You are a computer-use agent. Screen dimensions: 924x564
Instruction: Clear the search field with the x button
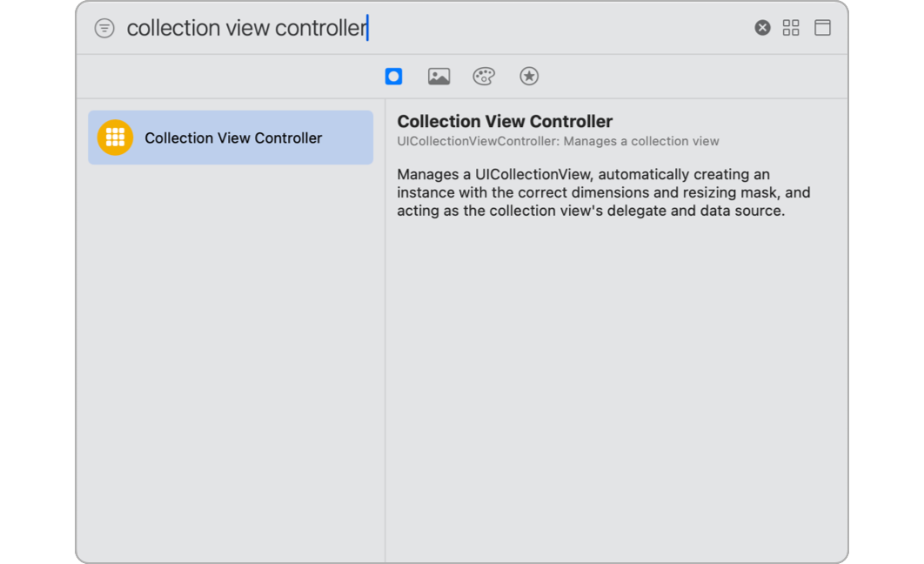point(762,27)
